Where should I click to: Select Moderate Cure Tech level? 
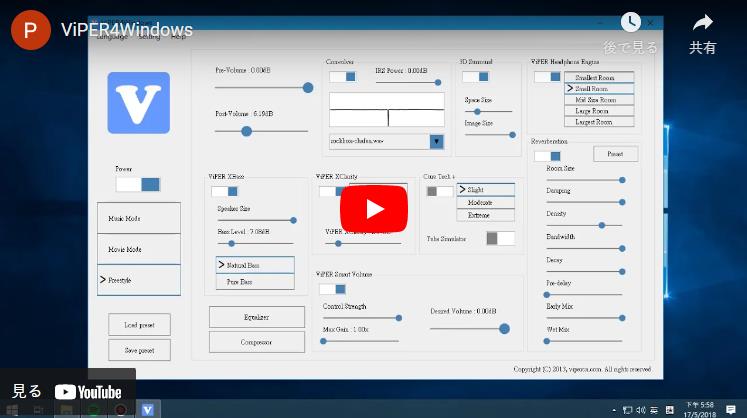tap(485, 203)
